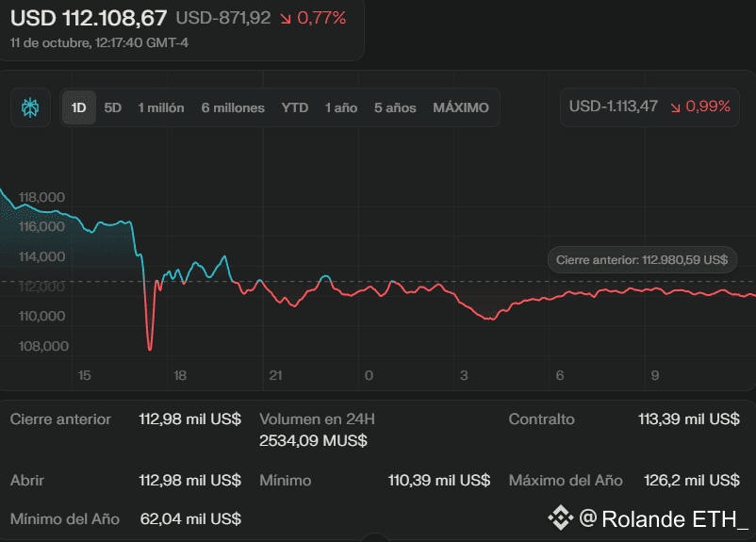Screen dimensions: 756x542
Task: Select the 5 años range
Action: tap(395, 107)
